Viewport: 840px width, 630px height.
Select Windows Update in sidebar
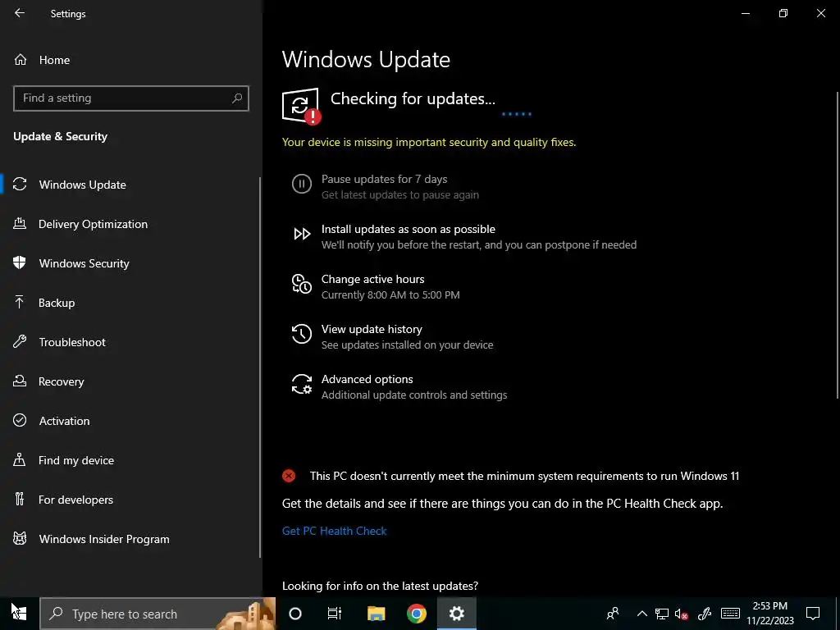[131, 185]
